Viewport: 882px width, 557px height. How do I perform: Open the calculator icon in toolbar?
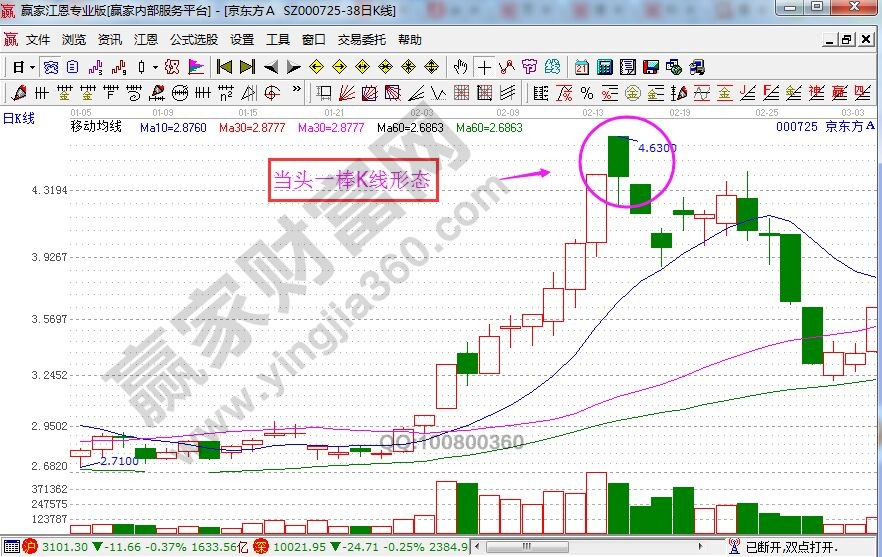[x=604, y=67]
